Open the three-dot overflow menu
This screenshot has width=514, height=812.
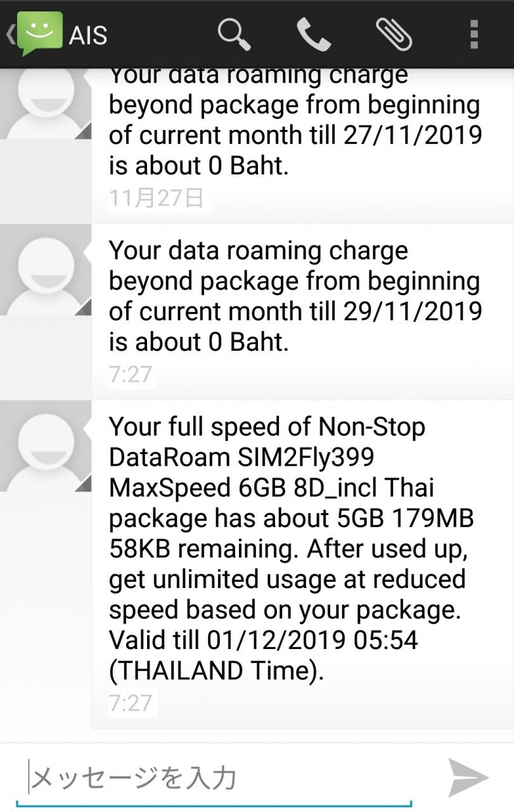pyautogui.click(x=473, y=34)
